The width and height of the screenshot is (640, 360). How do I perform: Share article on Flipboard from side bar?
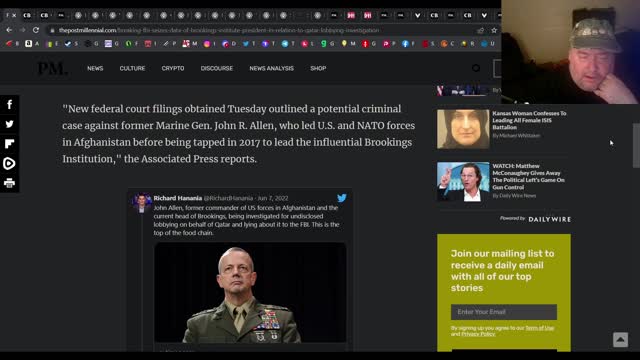point(9,144)
